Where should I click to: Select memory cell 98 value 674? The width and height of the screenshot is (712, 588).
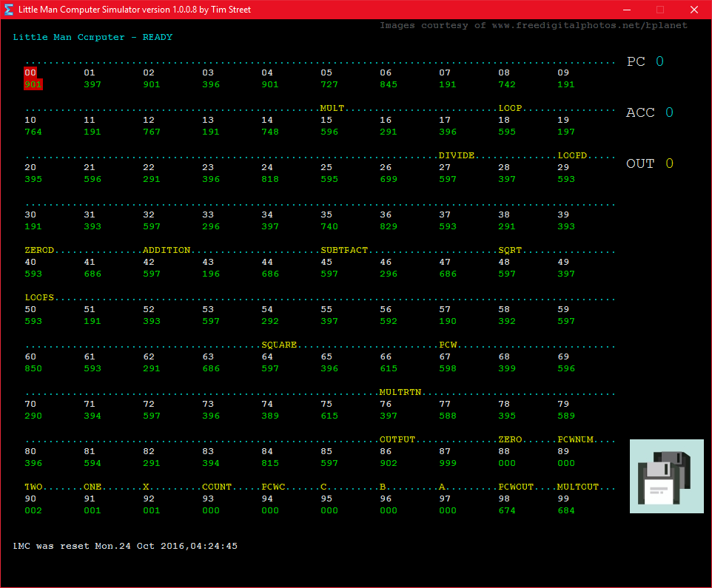[507, 510]
